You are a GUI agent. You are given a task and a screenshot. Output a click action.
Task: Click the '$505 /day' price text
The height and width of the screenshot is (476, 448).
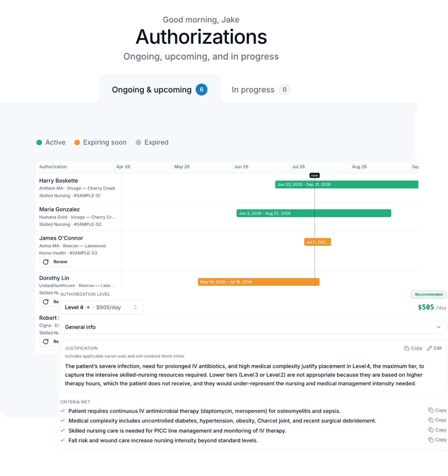point(432,307)
